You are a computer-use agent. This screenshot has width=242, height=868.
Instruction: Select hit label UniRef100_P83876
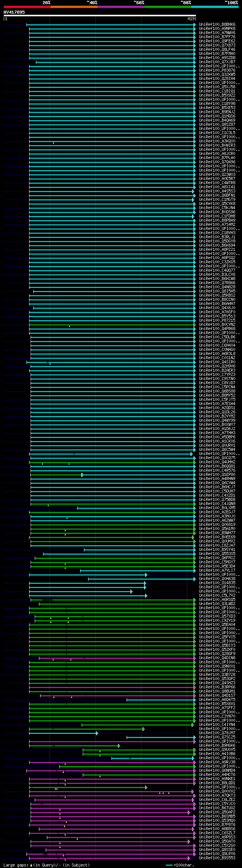tap(217, 70)
